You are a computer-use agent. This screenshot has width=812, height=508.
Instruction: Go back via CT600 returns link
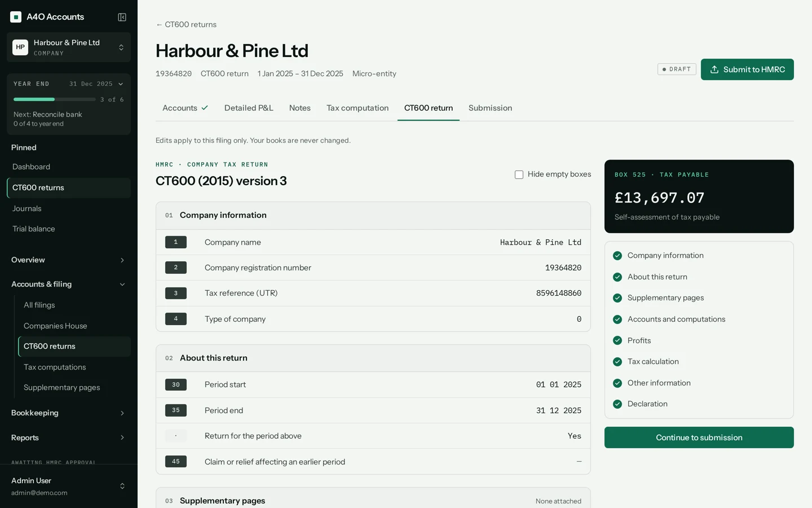pos(186,25)
